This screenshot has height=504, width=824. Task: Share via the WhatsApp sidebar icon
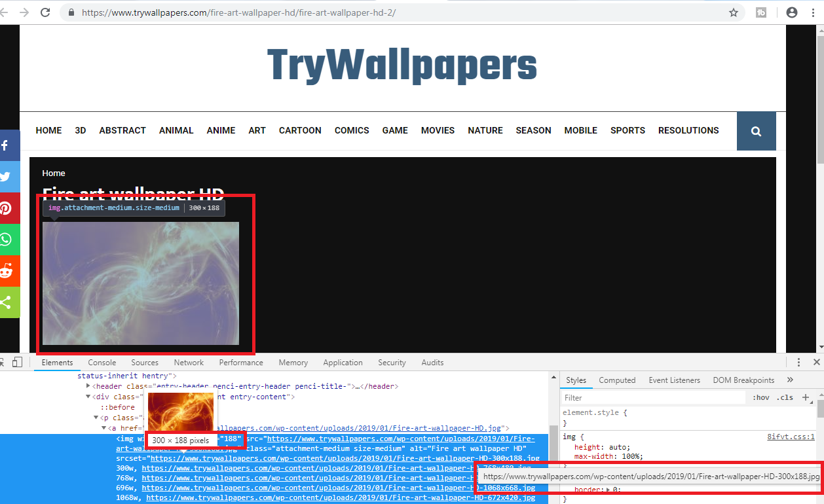[5, 240]
